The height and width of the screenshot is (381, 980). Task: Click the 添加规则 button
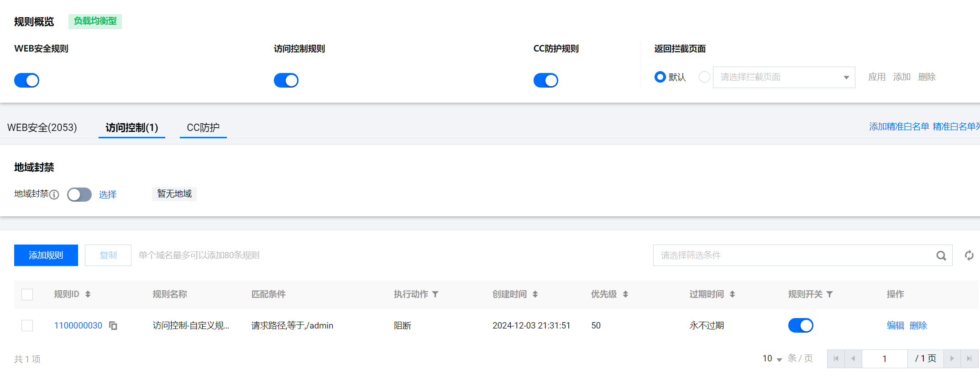(x=46, y=255)
